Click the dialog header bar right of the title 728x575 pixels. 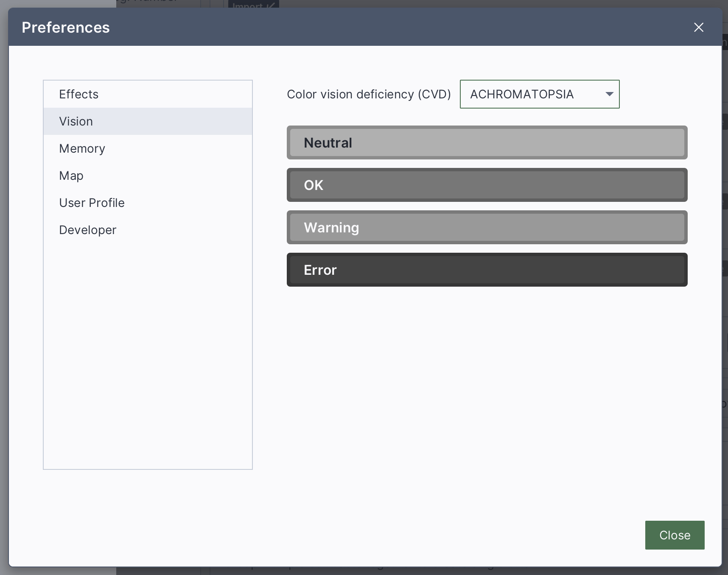pyautogui.click(x=382, y=28)
